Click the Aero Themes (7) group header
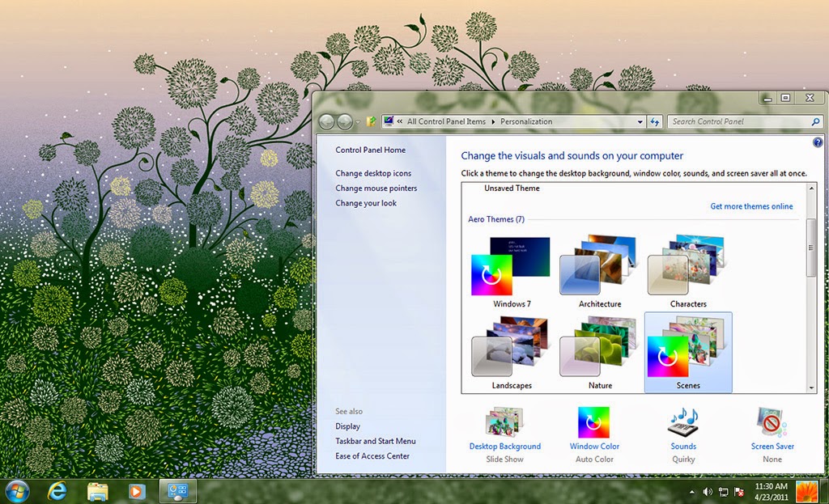 [x=496, y=219]
